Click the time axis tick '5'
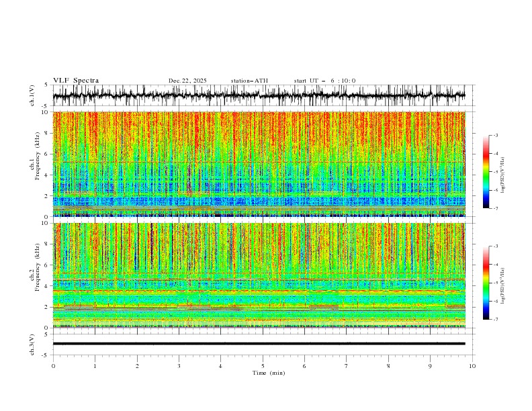532x411 pixels. (x=263, y=366)
